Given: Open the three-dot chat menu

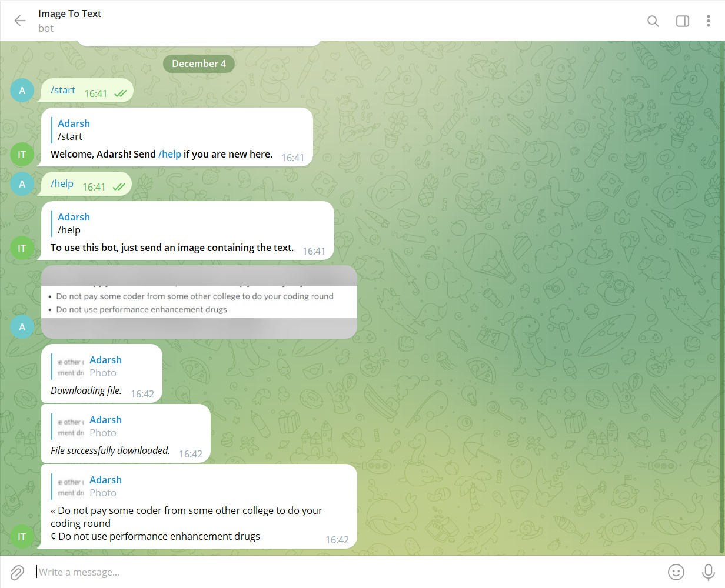Looking at the screenshot, I should click(708, 21).
